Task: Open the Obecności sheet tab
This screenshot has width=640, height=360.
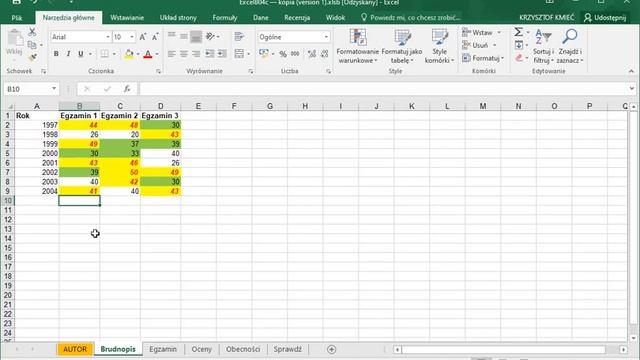Action: point(243,349)
